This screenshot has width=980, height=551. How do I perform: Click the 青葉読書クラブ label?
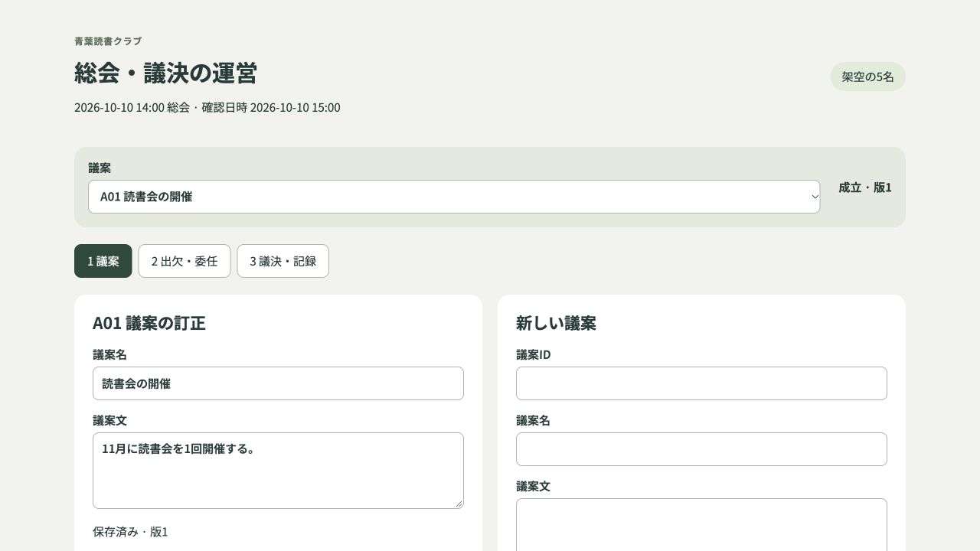108,41
